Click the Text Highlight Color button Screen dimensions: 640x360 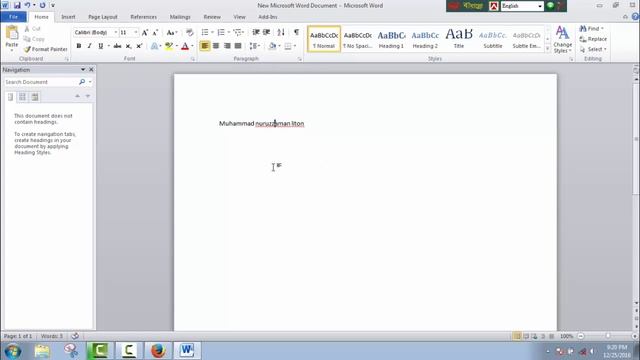[x=169, y=46]
